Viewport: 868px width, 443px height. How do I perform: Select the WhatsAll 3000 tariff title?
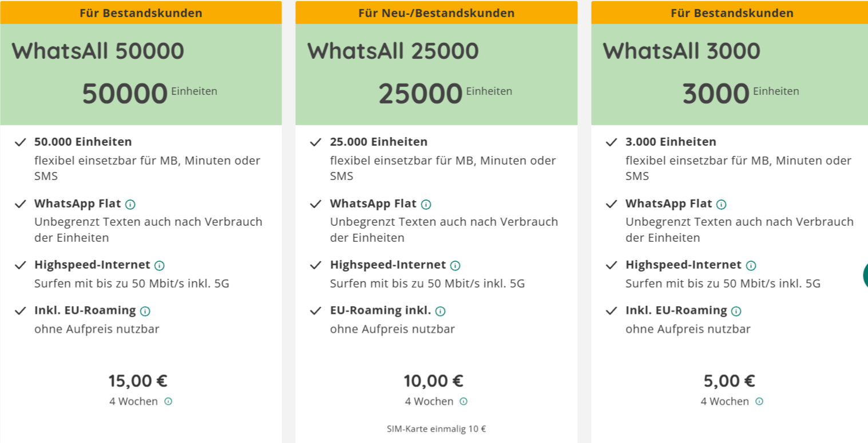681,51
